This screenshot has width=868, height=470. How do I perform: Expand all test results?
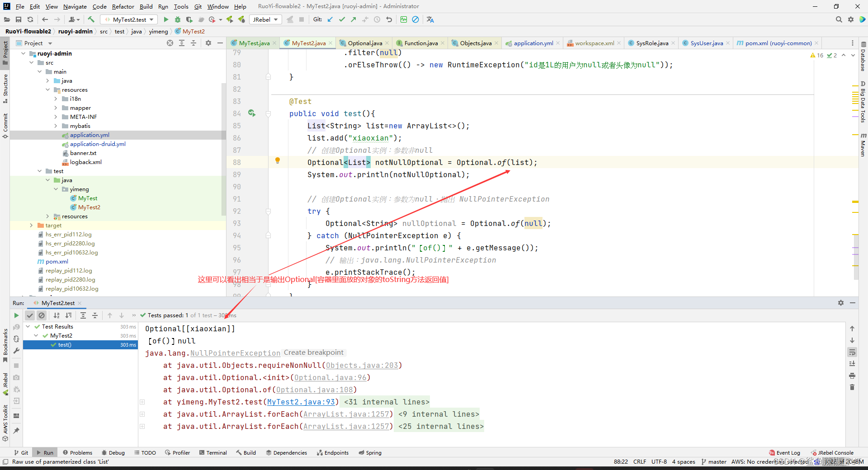pyautogui.click(x=83, y=315)
